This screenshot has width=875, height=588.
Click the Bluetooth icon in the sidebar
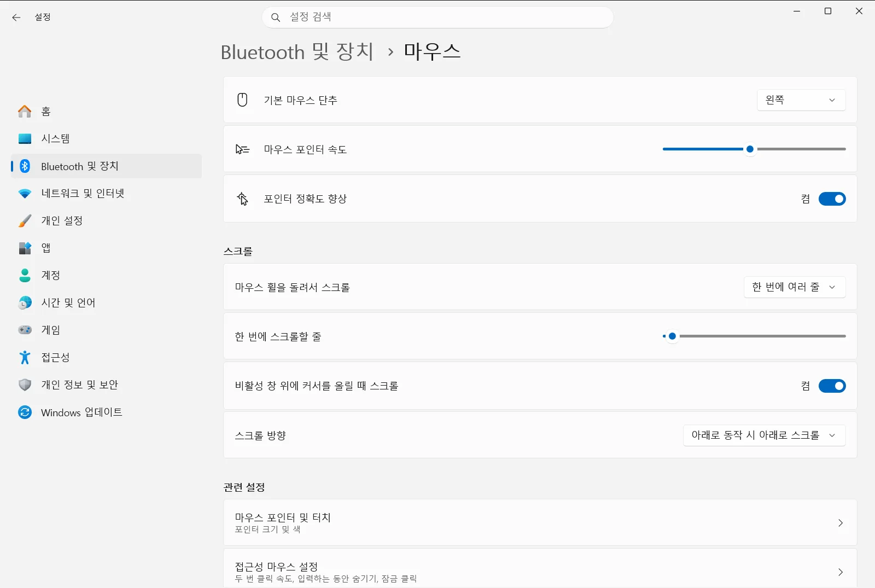pos(25,166)
